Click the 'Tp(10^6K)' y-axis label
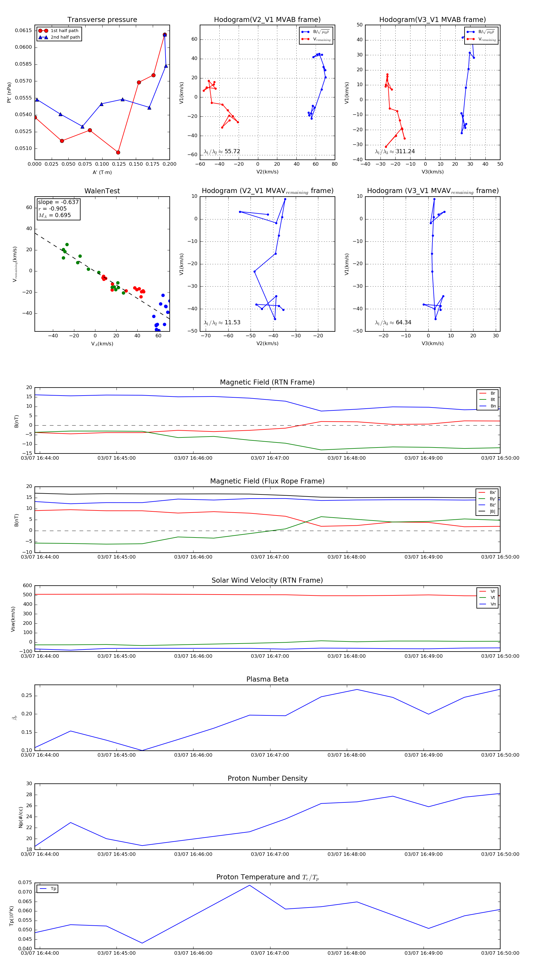The image size is (535, 980). (x=11, y=916)
